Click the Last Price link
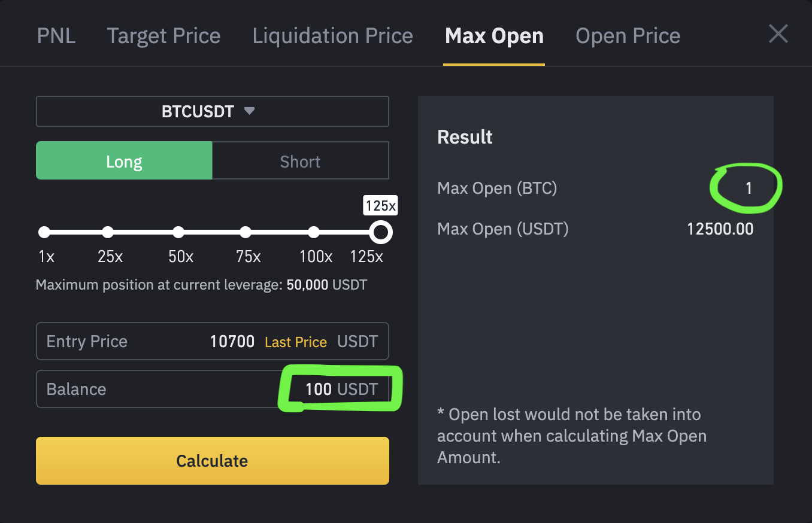Image resolution: width=812 pixels, height=523 pixels. click(x=296, y=342)
